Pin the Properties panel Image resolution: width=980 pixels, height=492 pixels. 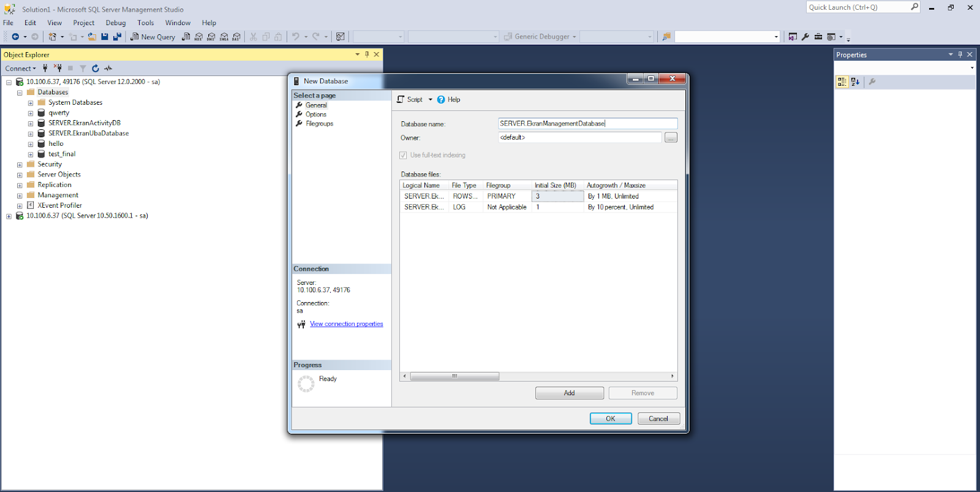(x=960, y=55)
